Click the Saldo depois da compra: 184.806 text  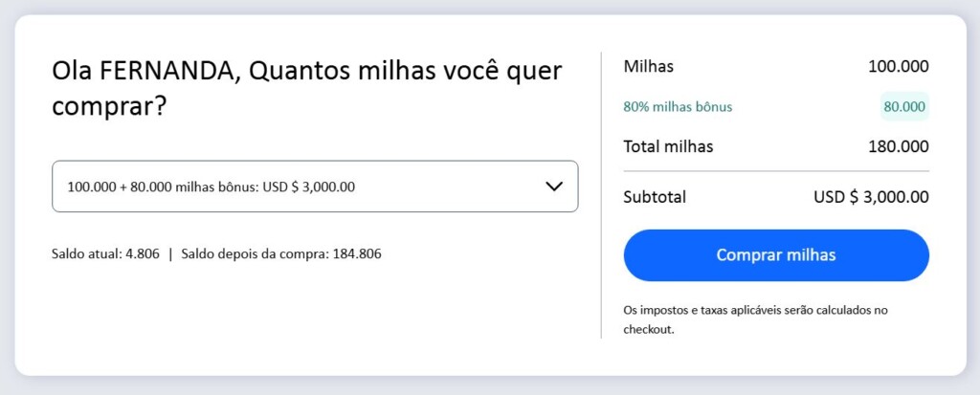[278, 253]
